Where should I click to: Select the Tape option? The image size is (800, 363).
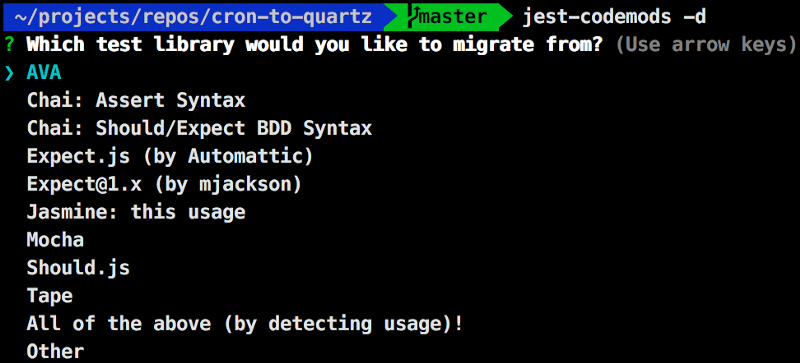[x=49, y=297]
